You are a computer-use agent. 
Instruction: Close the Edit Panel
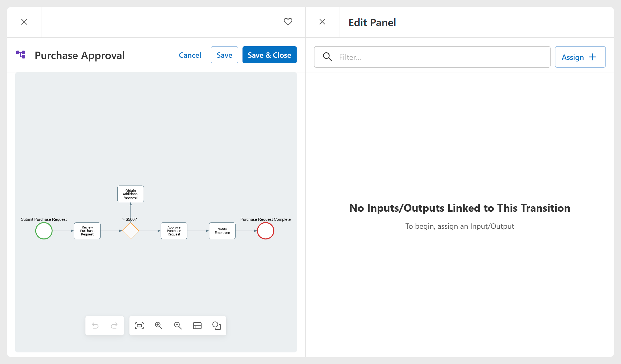[x=323, y=22]
